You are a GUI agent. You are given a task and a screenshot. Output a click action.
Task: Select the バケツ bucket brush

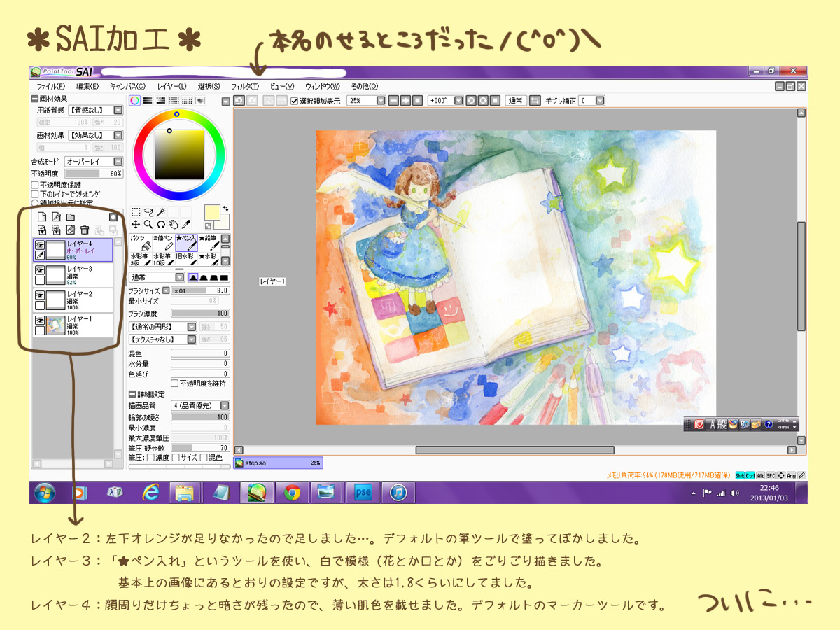point(141,243)
